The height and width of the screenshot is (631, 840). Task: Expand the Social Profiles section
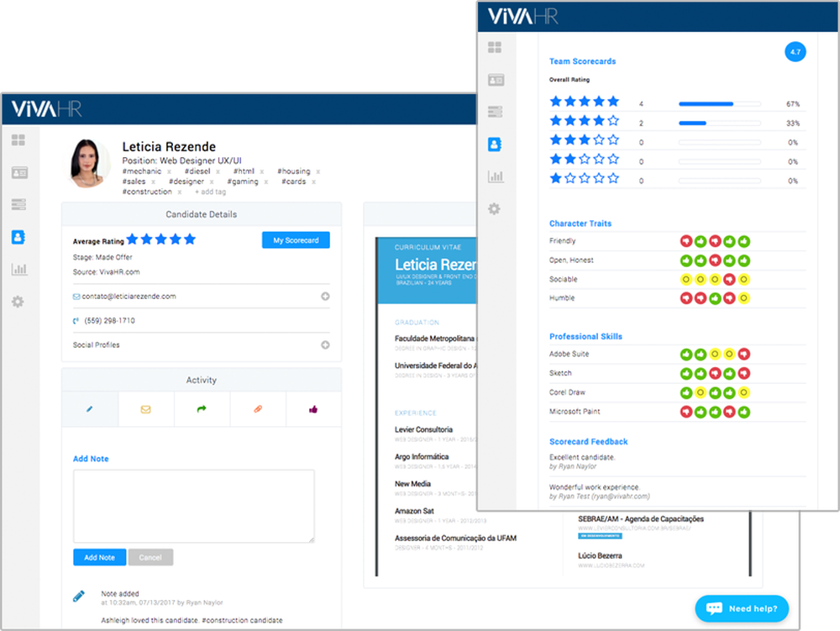tap(323, 344)
